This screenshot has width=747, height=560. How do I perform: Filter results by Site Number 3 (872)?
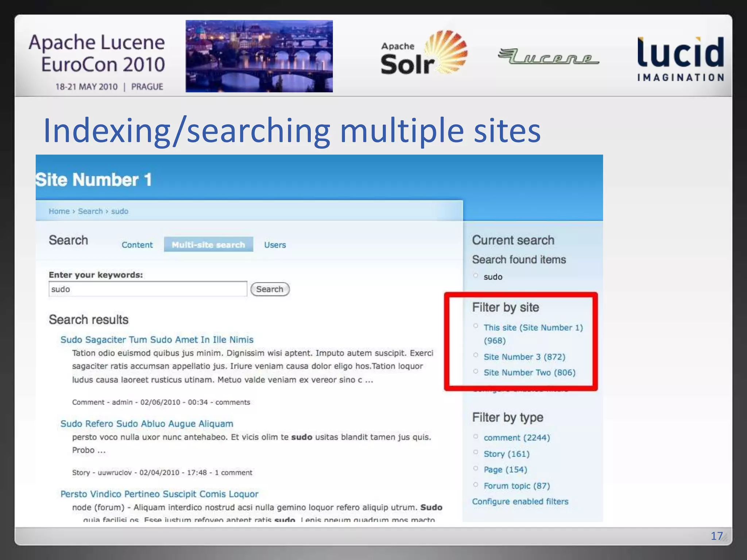[525, 357]
